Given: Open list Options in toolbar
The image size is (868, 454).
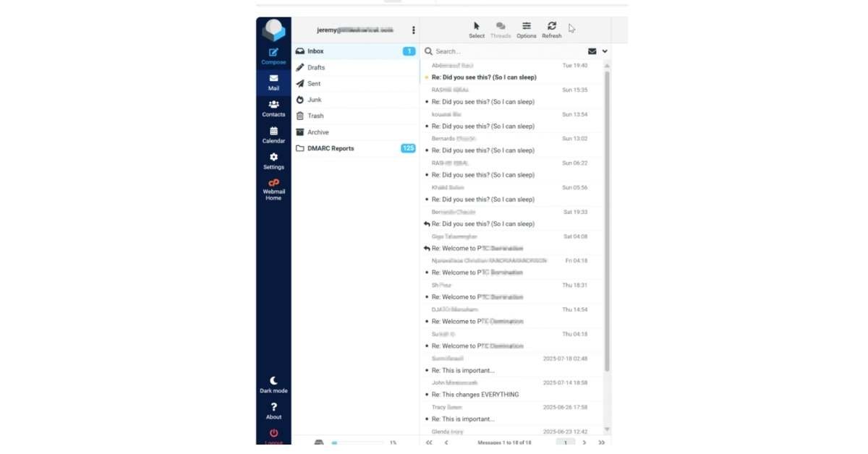Looking at the screenshot, I should tap(527, 30).
